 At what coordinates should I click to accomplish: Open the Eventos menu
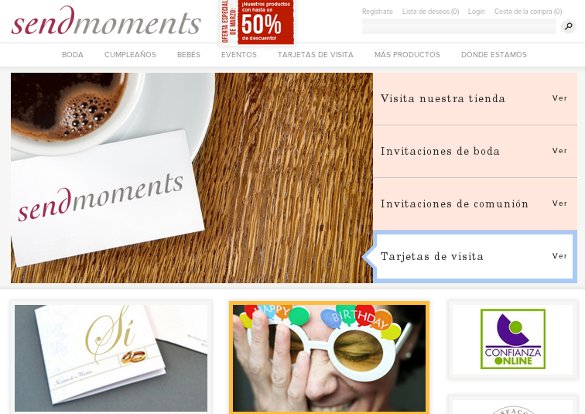[x=239, y=54]
